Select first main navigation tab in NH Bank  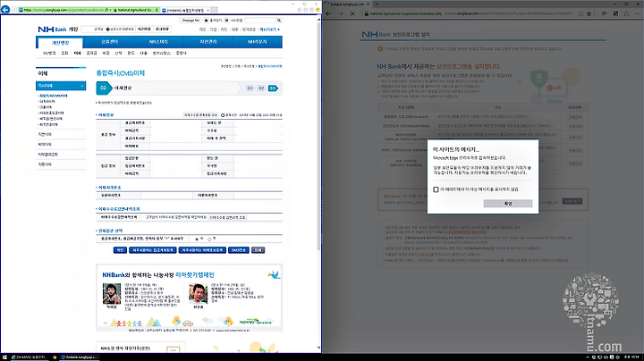pos(60,43)
